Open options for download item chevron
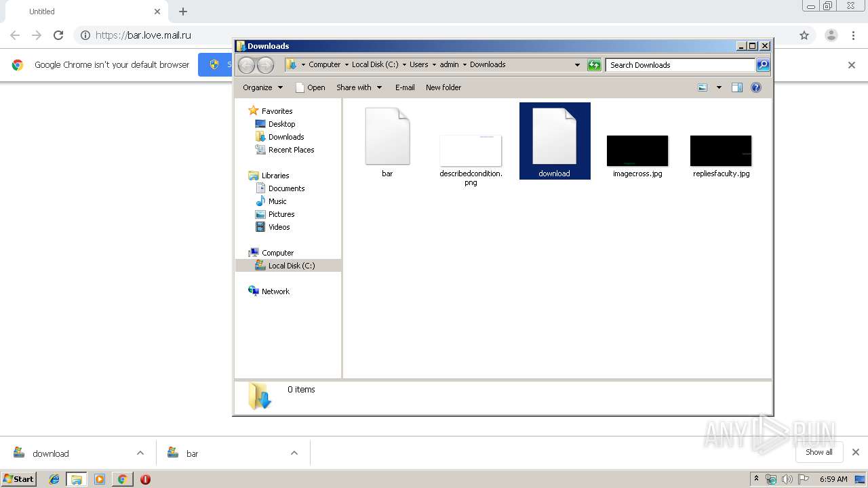 coord(140,453)
